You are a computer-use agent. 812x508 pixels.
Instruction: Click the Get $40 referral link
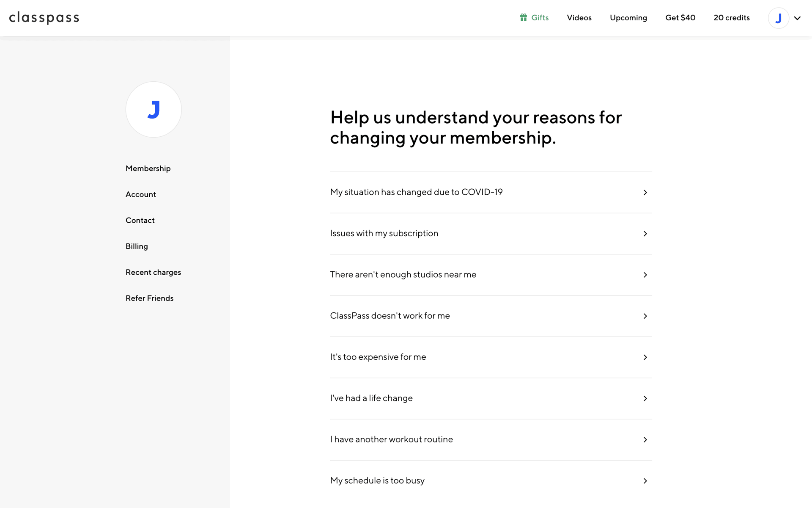680,18
